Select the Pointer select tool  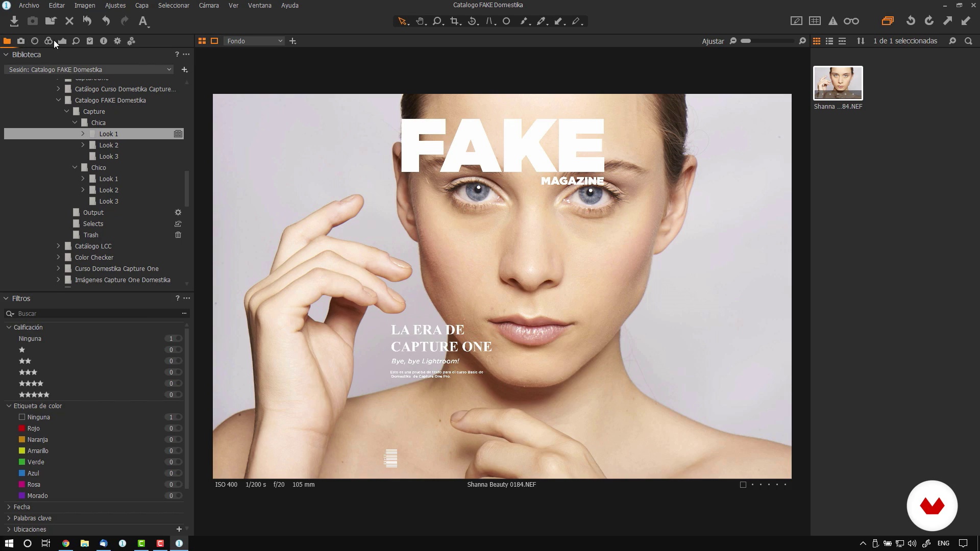coord(403,21)
